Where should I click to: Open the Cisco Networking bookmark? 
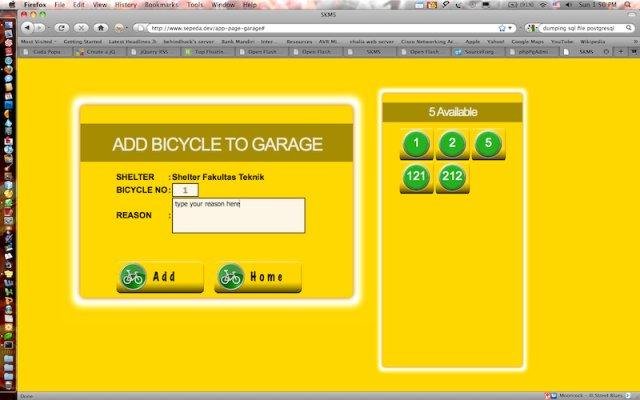[428, 42]
